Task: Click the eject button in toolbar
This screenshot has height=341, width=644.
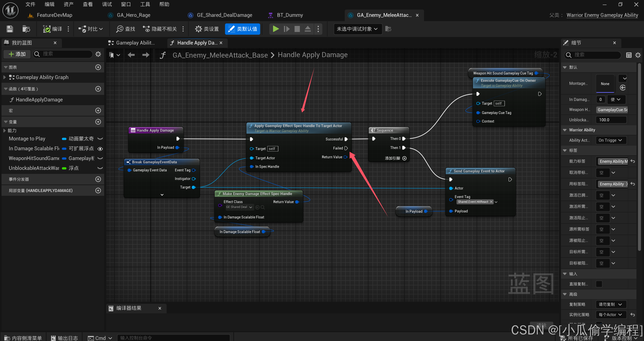Action: tap(308, 29)
